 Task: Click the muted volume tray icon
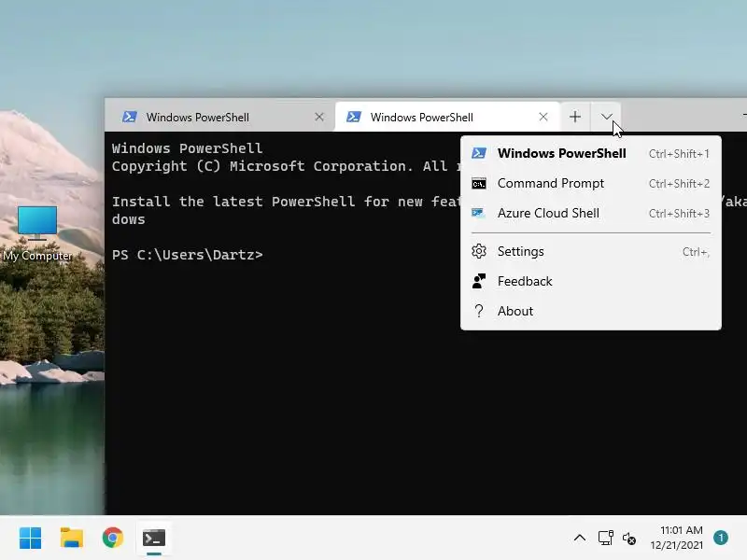628,539
